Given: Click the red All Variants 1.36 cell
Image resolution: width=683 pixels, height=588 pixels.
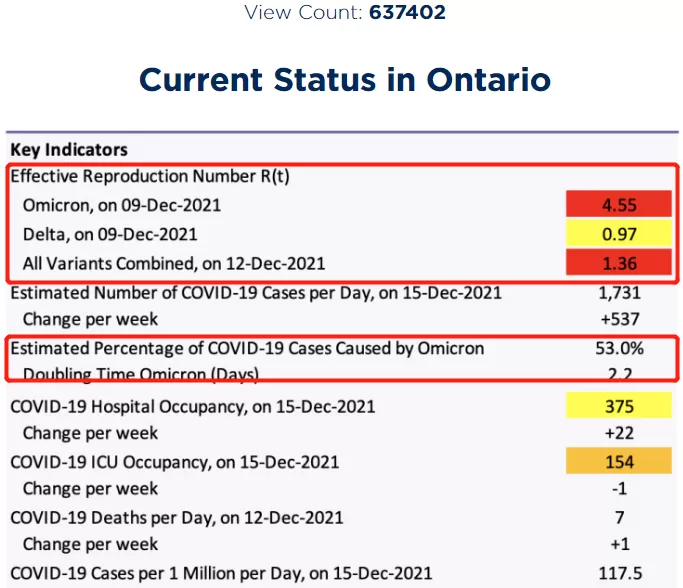Looking at the screenshot, I should pos(619,262).
